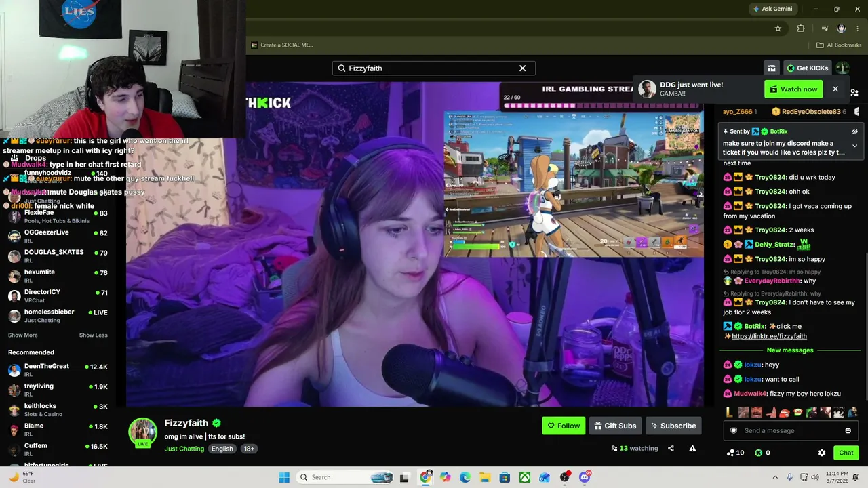Open DirectorICY channel in sidebar

58,296
